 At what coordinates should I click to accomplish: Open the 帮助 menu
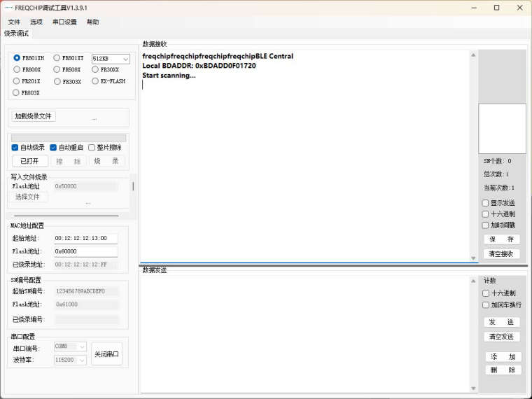pos(92,22)
